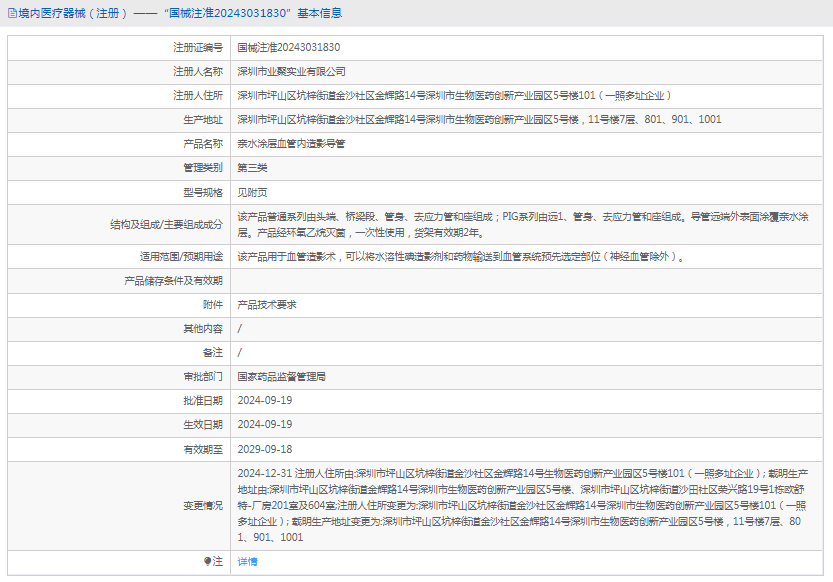Click the 适用范围/预期用途 label
Viewport: 833px width, 582px height.
pyautogui.click(x=181, y=257)
